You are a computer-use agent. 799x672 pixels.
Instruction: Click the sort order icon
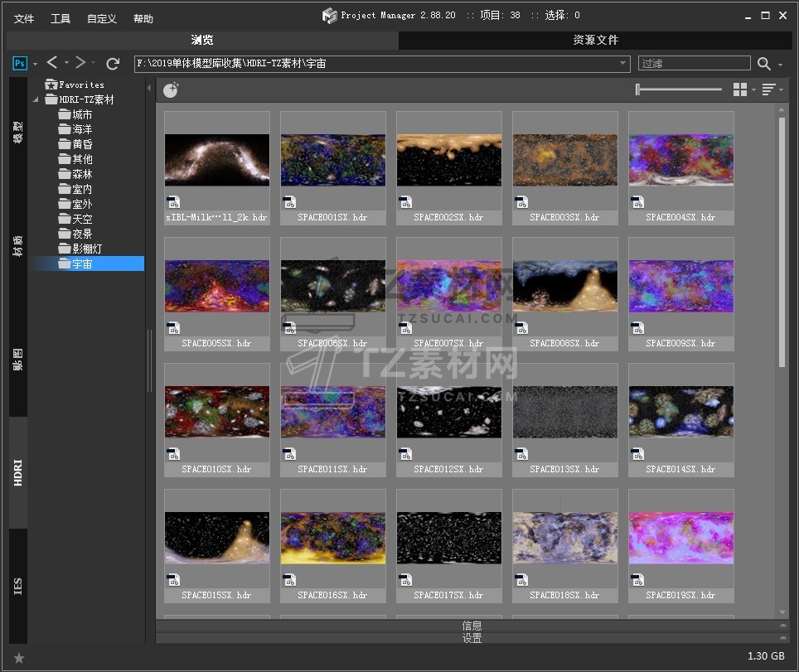(x=768, y=89)
